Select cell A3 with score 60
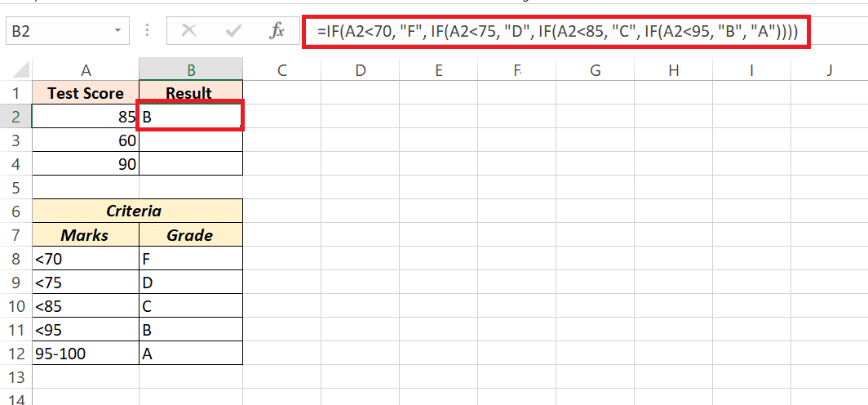868x405 pixels. 86,140
